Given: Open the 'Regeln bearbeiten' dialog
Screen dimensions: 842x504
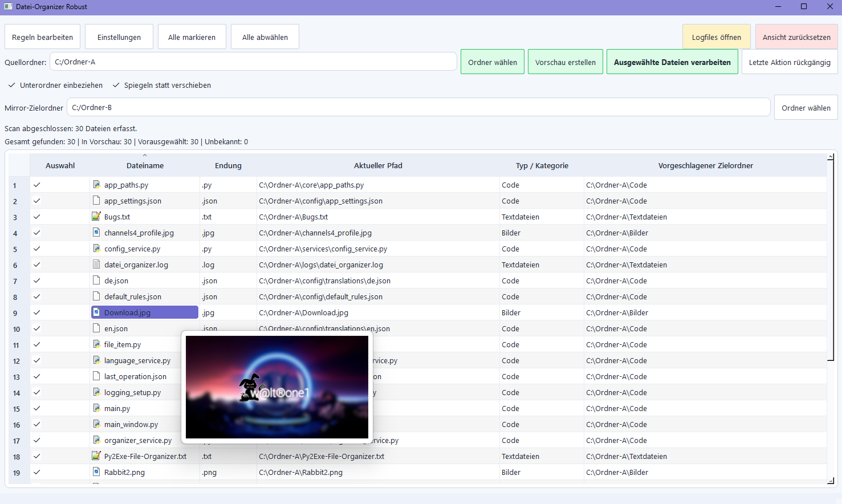Looking at the screenshot, I should pyautogui.click(x=42, y=37).
